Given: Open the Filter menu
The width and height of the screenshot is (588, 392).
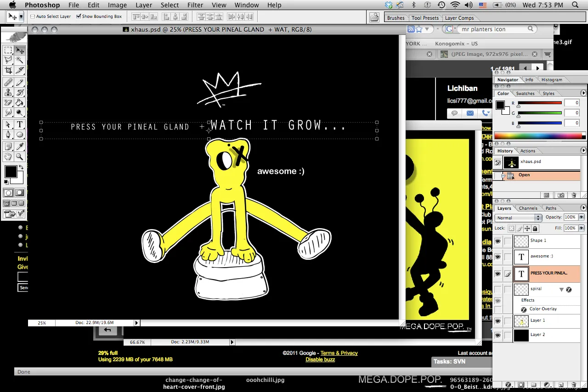Looking at the screenshot, I should 195,5.
